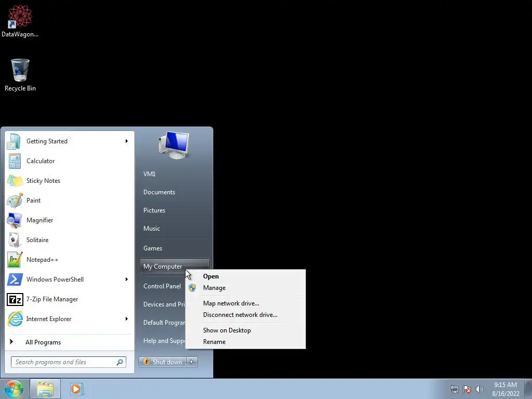Click the Calculator label text
The image size is (532, 399).
(41, 161)
